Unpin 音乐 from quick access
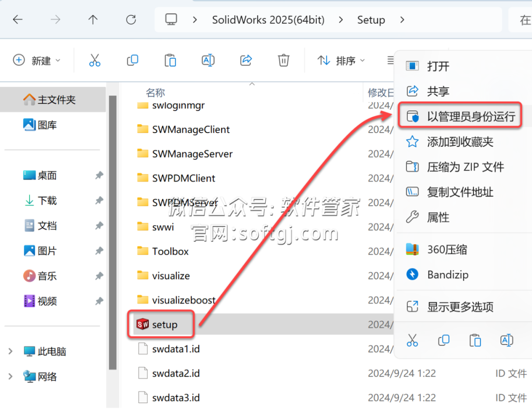532x411 pixels. (99, 275)
